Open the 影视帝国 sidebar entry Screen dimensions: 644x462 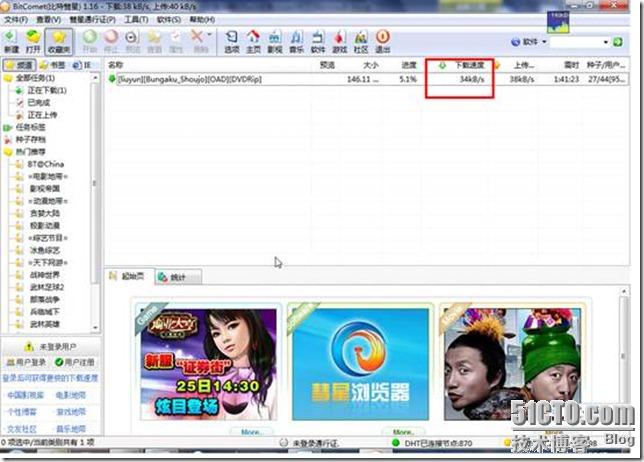45,188
